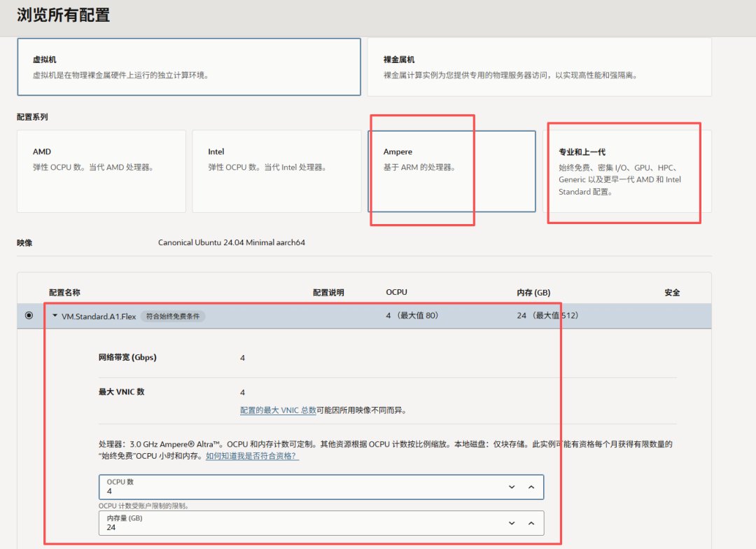Click the OCPU 计数受账户限制的限制 hint text
This screenshot has width=756, height=549.
coord(143,506)
